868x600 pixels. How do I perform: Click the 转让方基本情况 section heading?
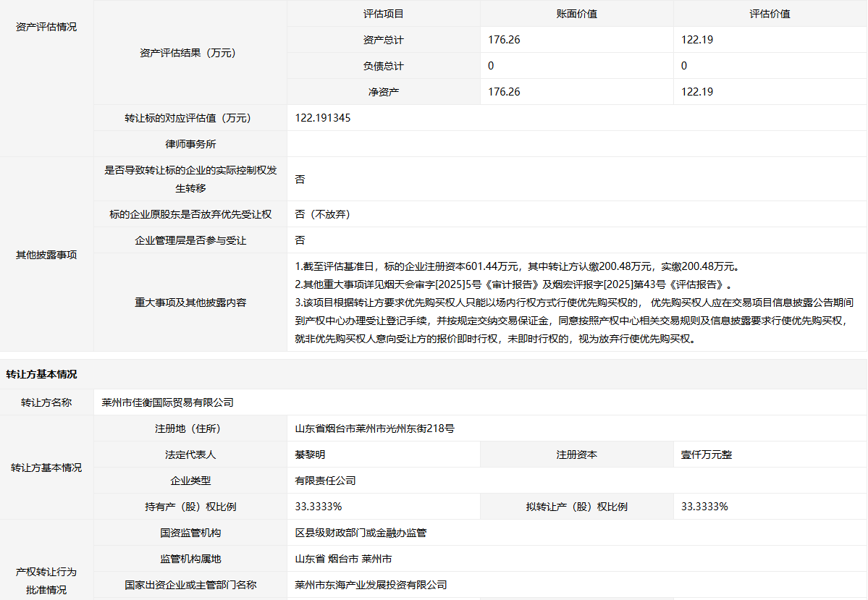pyautogui.click(x=41, y=374)
